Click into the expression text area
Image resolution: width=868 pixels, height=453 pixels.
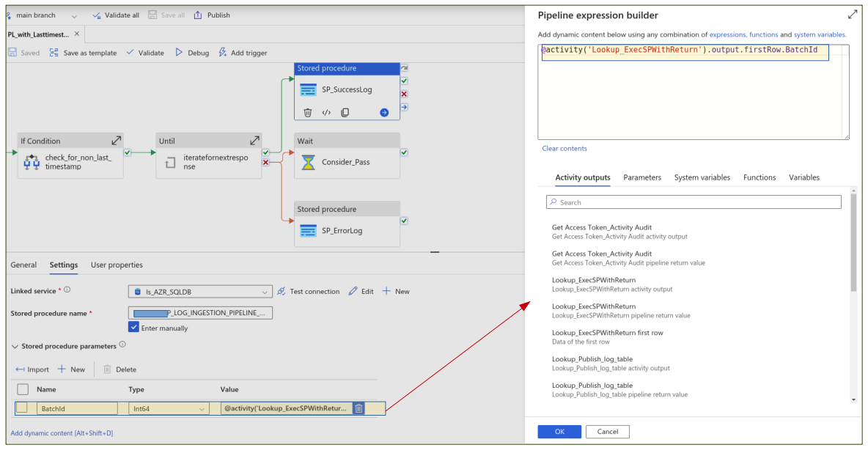click(x=693, y=92)
